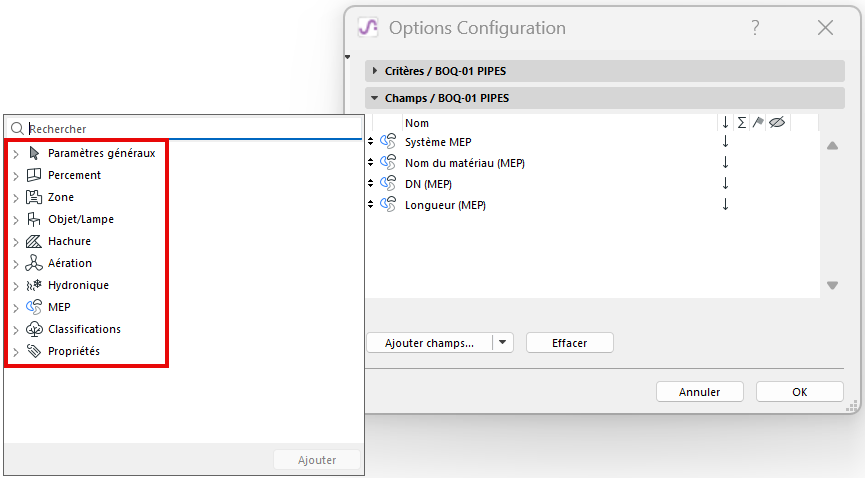Open the Ajouter champs dropdown arrow
This screenshot has height=478, width=865.
[x=503, y=343]
